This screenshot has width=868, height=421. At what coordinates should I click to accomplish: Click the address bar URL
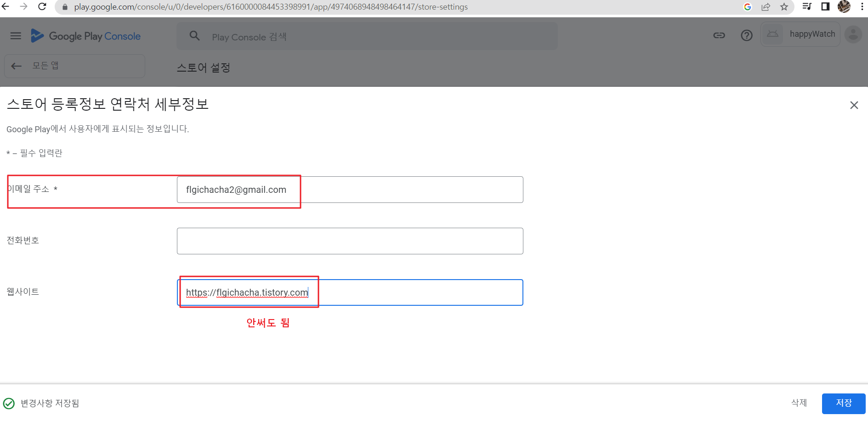[271, 7]
